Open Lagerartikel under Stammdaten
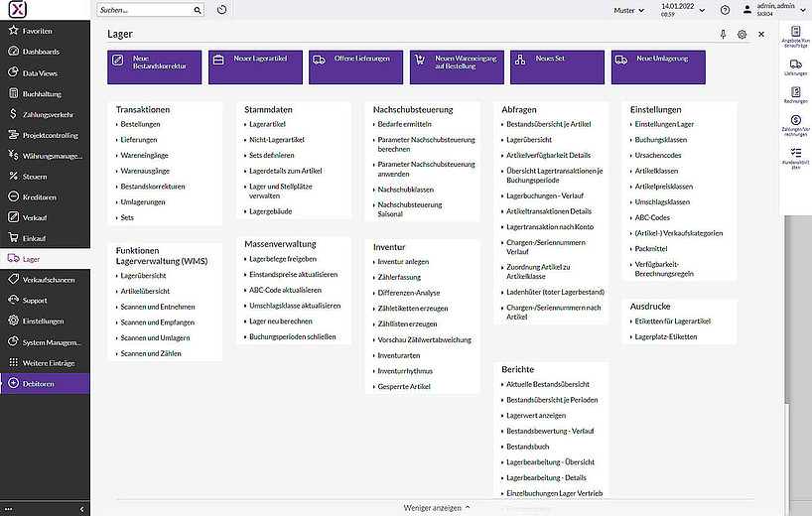The image size is (812, 516). tap(267, 124)
